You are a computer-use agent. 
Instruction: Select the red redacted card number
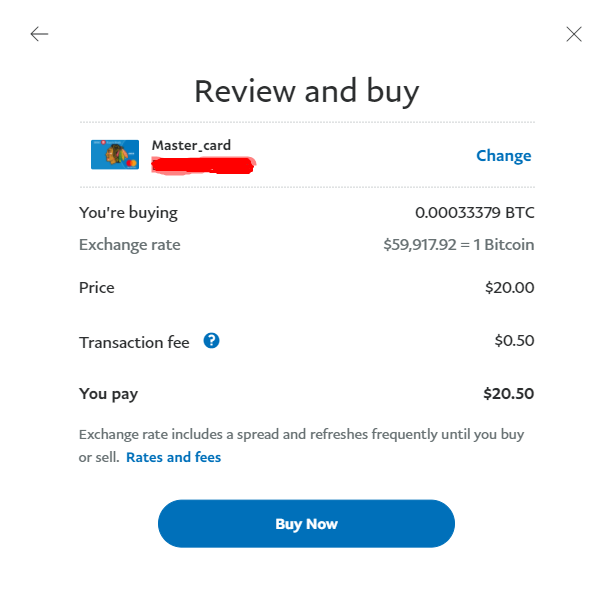click(203, 165)
